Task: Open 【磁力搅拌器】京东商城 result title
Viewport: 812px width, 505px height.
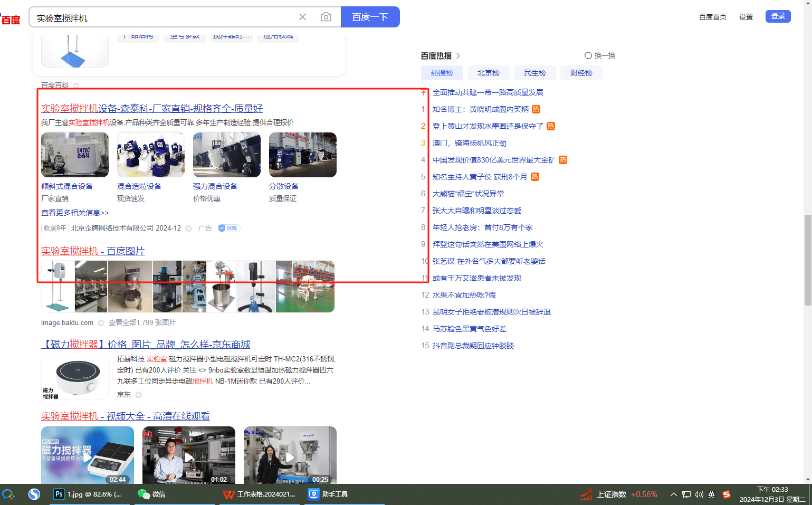Action: 146,344
